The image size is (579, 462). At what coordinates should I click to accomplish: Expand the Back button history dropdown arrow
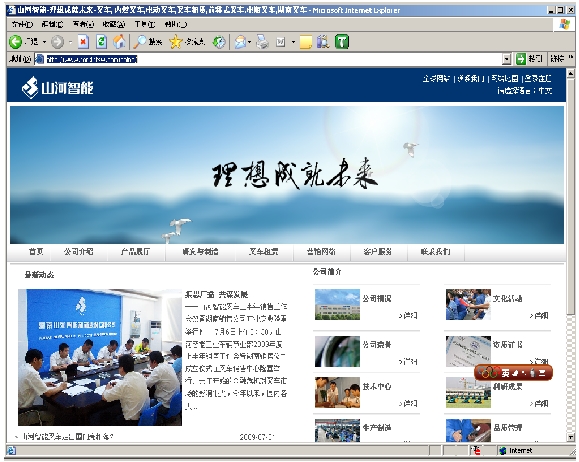pos(44,42)
